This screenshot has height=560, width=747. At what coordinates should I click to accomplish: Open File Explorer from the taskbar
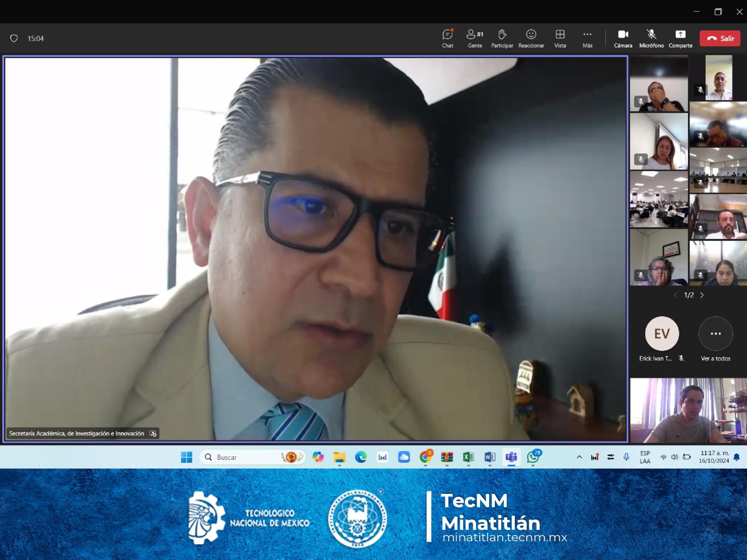tap(339, 457)
